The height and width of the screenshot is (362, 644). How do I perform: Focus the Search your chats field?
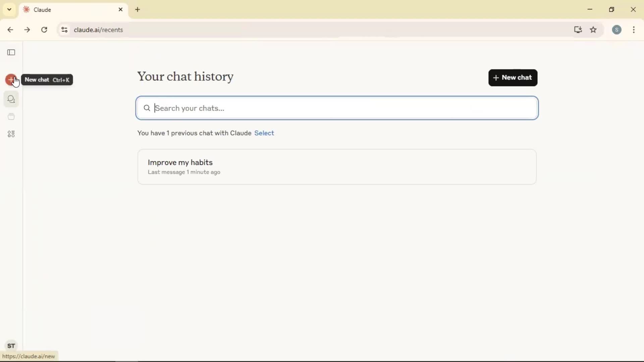pos(337,108)
